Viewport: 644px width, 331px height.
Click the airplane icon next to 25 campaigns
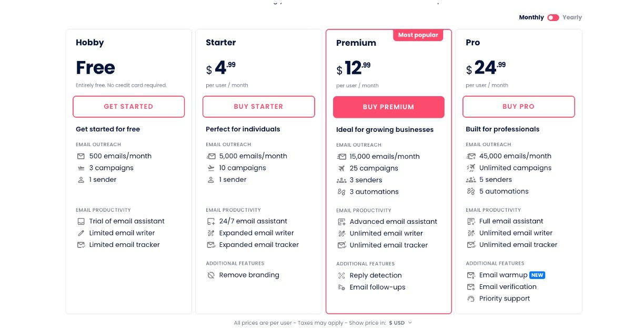pyautogui.click(x=341, y=169)
